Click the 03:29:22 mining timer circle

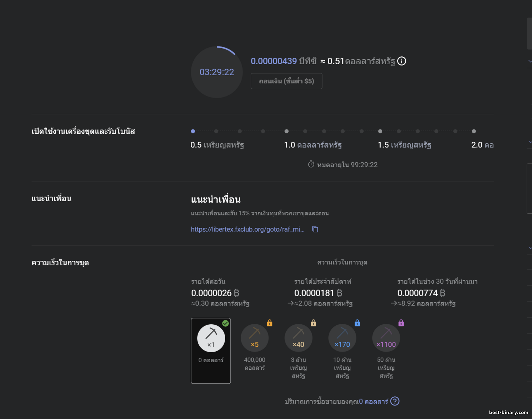pos(217,72)
